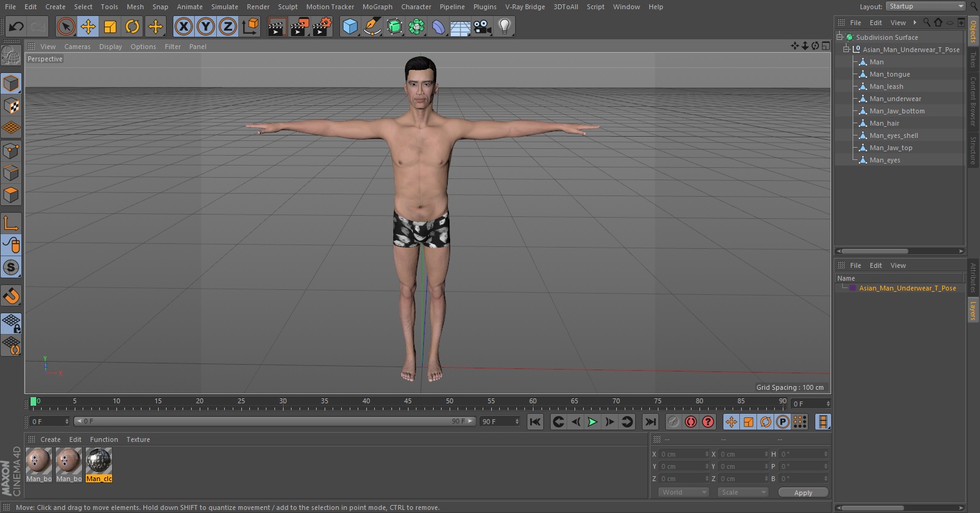Image resolution: width=980 pixels, height=513 pixels.
Task: Click the Floor environment icon
Action: (460, 26)
